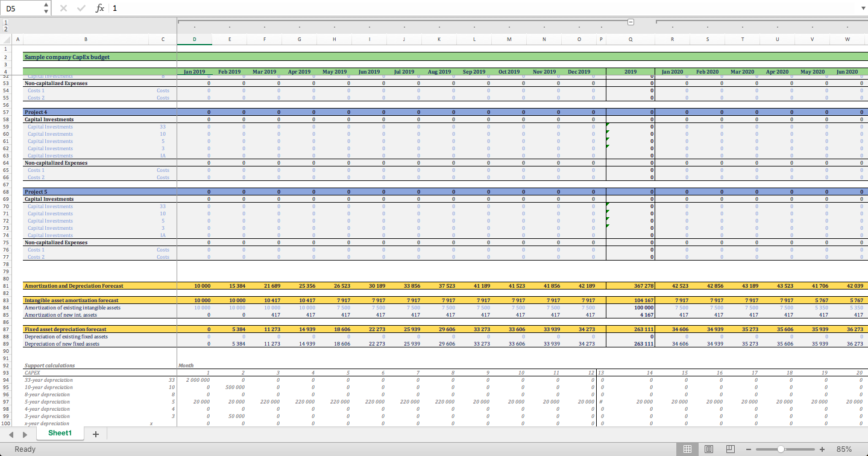Click the '367 278' total cell
This screenshot has width=868, height=456.
631,286
